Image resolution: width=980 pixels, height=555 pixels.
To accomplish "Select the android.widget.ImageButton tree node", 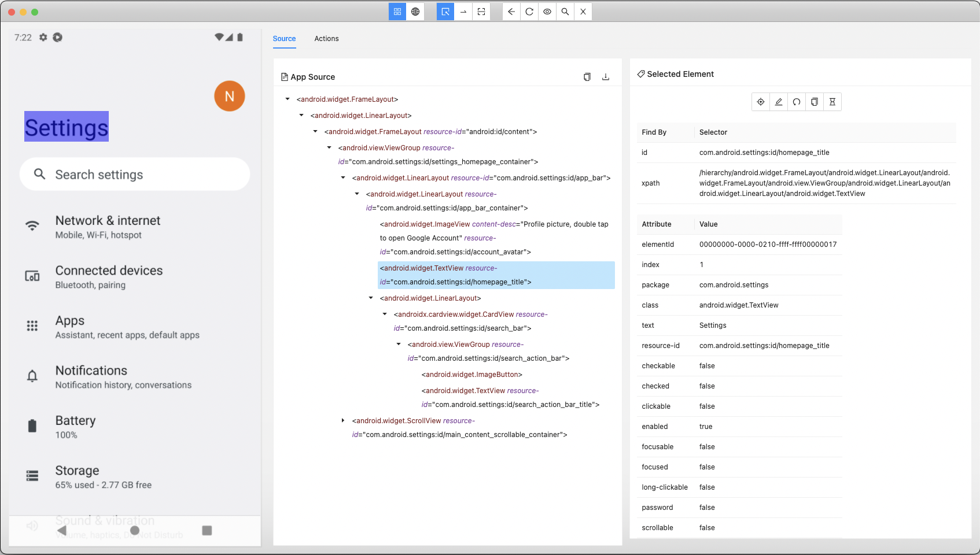I will 472,375.
